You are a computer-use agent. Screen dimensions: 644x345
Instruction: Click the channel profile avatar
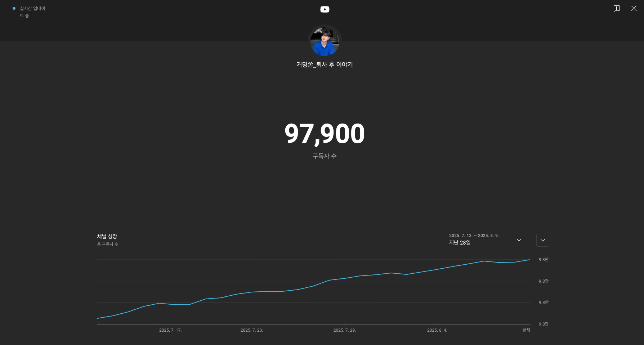(x=325, y=42)
